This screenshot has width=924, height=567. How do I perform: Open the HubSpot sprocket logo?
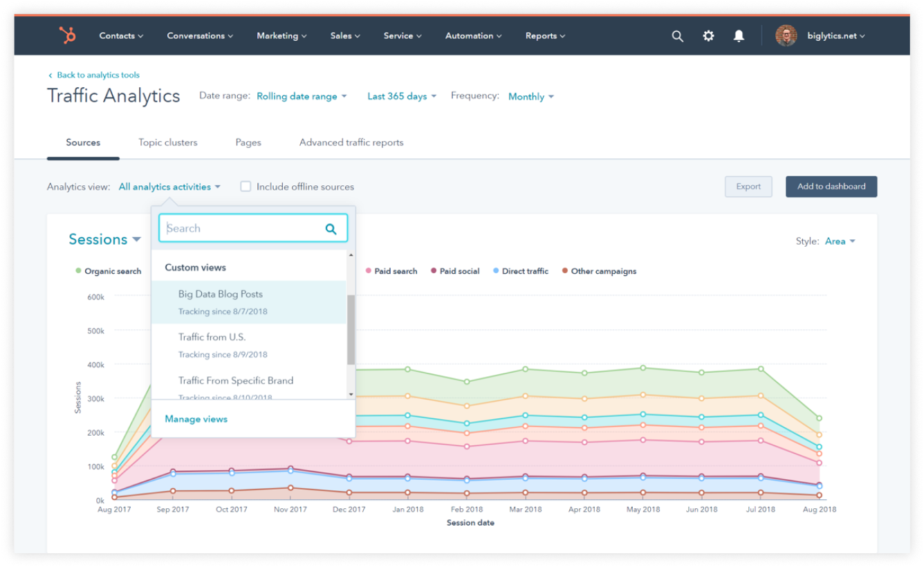tap(66, 35)
